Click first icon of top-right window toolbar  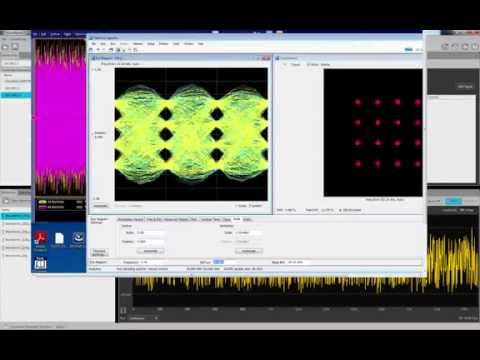445,47
